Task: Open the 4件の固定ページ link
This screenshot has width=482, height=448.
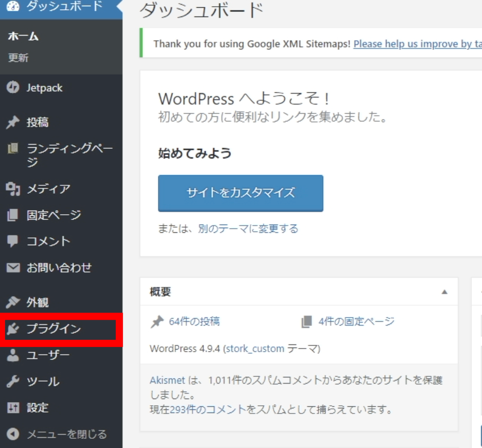Action: 356,322
